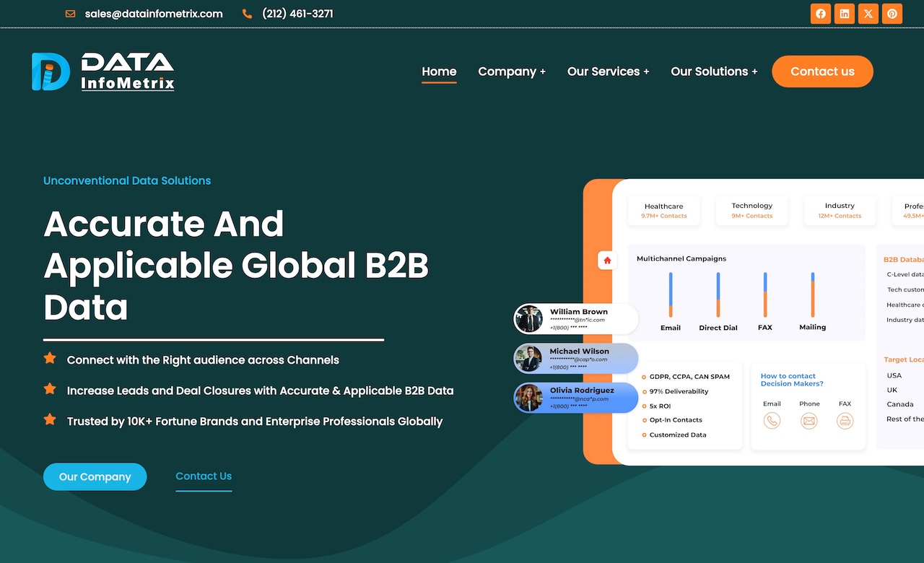This screenshot has height=563, width=924.
Task: Expand the Our Solutions + menu
Action: 714,71
